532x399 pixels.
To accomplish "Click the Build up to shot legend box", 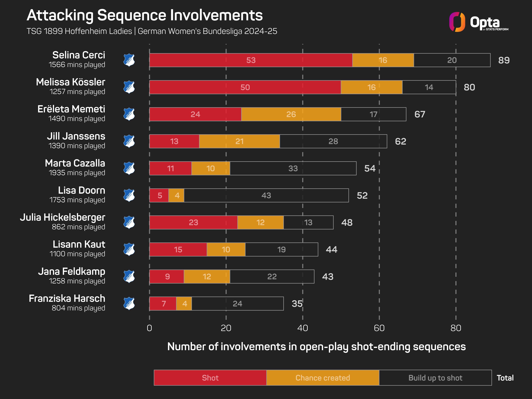I will tap(435, 378).
